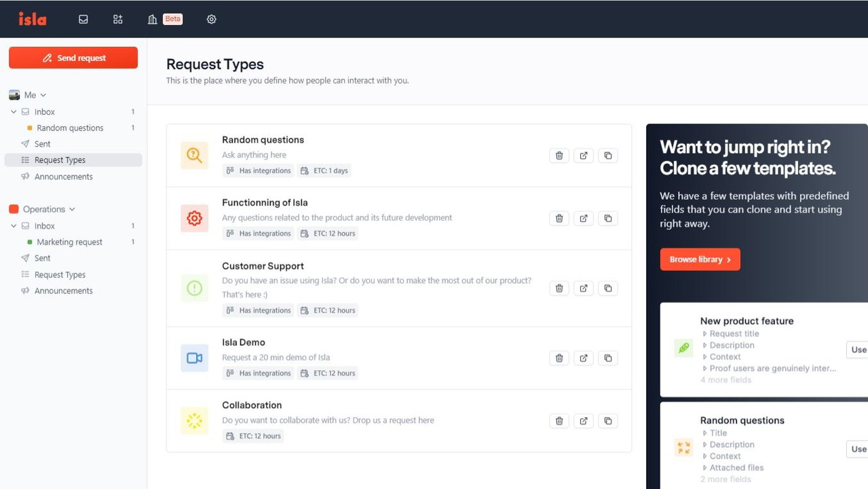
Task: Open external link for Collaboration request
Action: pos(584,421)
